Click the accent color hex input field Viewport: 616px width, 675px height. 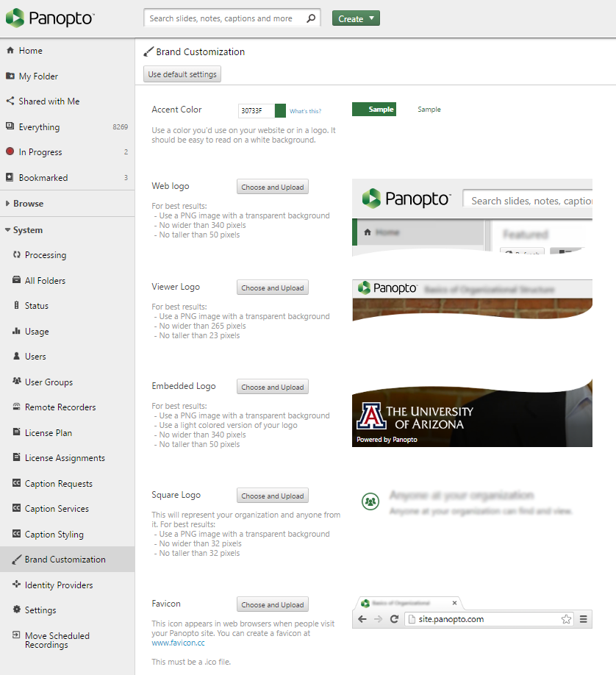(x=257, y=110)
